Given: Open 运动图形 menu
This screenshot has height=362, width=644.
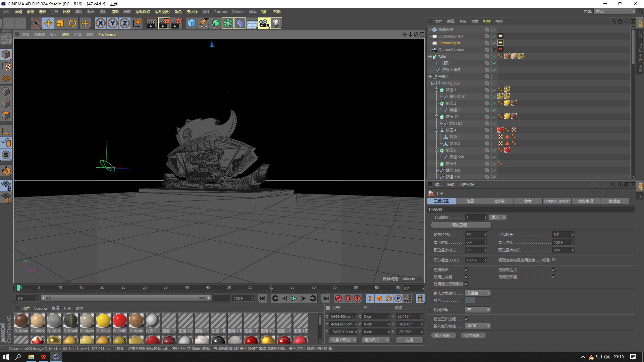Looking at the screenshot, I should [x=162, y=12].
